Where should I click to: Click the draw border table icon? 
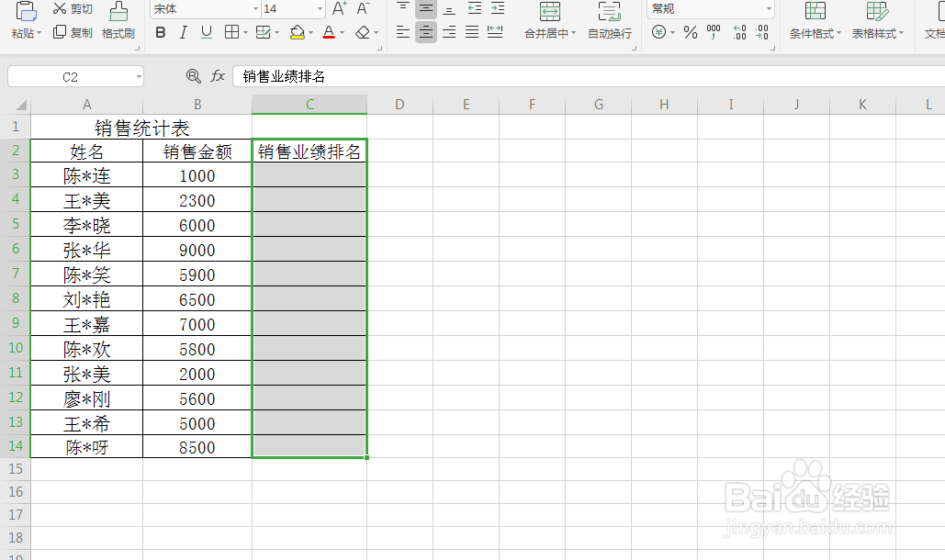click(x=264, y=32)
